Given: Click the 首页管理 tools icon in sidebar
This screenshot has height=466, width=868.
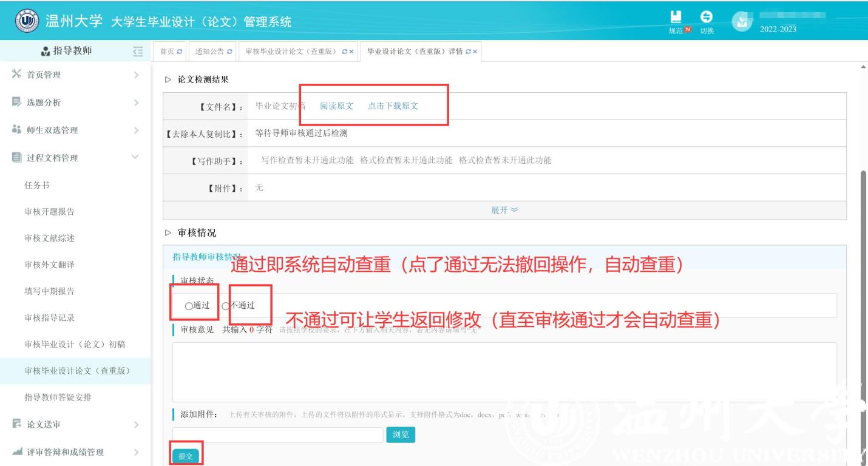Looking at the screenshot, I should tap(16, 75).
